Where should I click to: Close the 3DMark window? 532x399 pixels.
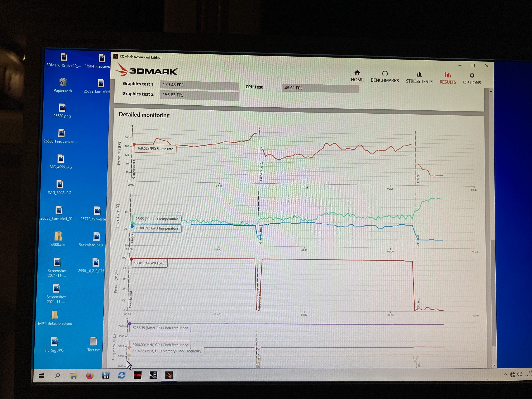pos(487,66)
